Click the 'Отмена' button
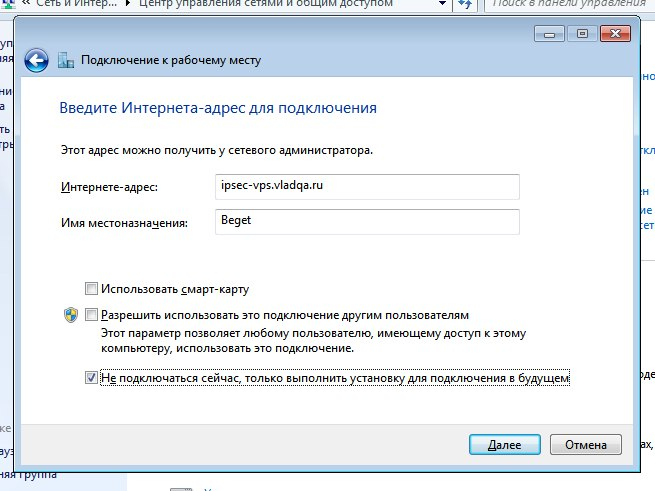Screen dimensions: 655x491 pyautogui.click(x=586, y=445)
